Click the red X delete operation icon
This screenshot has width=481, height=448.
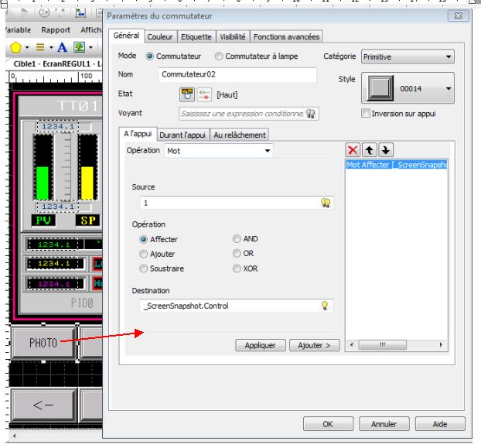tap(353, 150)
